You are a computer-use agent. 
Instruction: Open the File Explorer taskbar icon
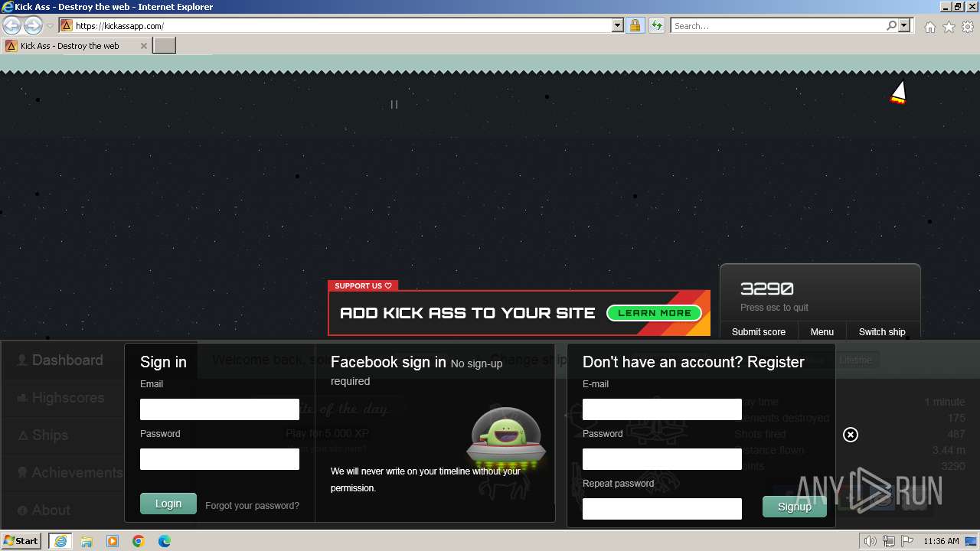pos(87,541)
